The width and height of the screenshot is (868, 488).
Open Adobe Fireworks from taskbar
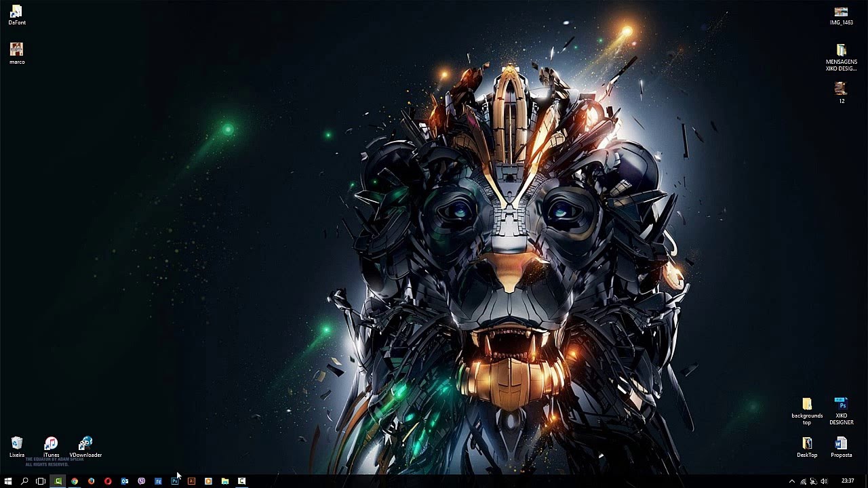(x=158, y=481)
